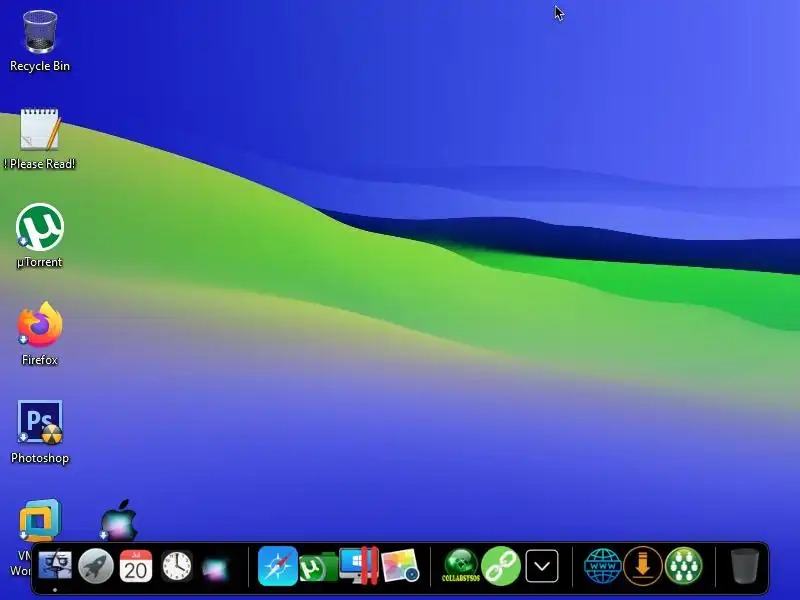Screen dimensions: 800x600
Task: Launch the Siri dock icon
Action: pyautogui.click(x=215, y=568)
